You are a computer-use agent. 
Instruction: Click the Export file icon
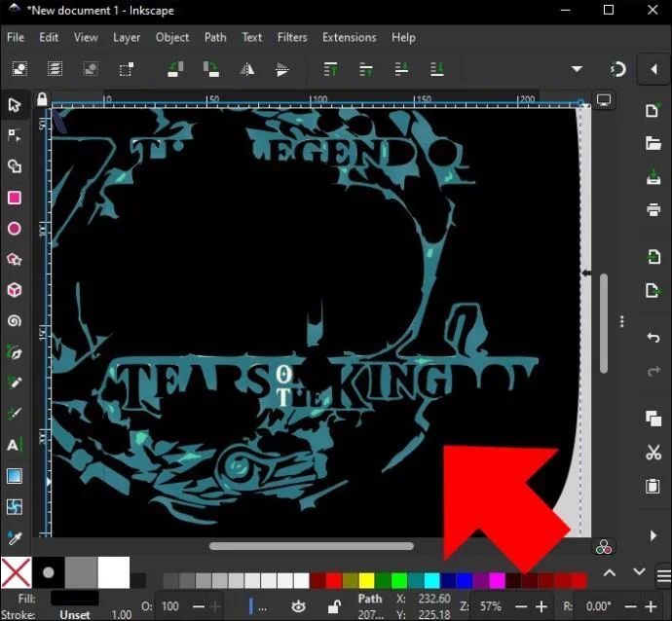(x=653, y=290)
